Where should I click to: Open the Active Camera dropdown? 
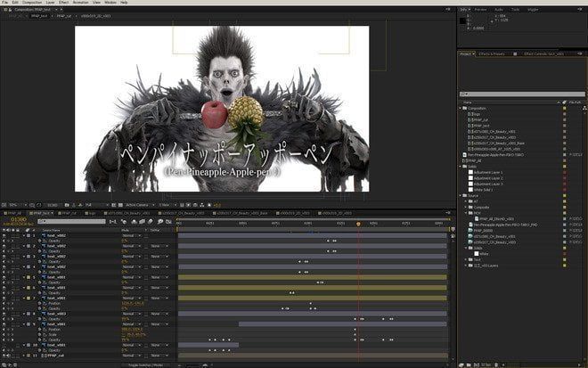click(x=140, y=205)
